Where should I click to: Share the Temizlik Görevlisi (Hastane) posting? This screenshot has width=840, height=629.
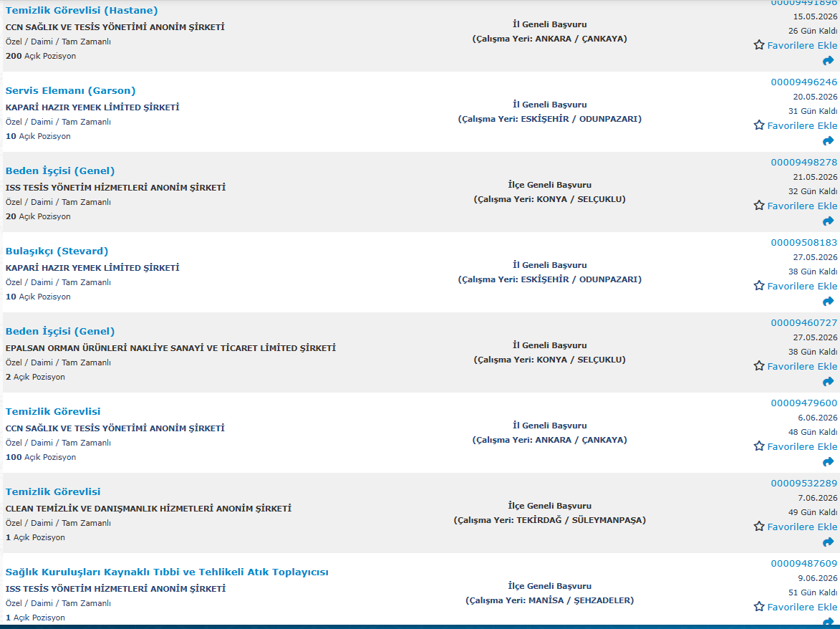click(828, 61)
